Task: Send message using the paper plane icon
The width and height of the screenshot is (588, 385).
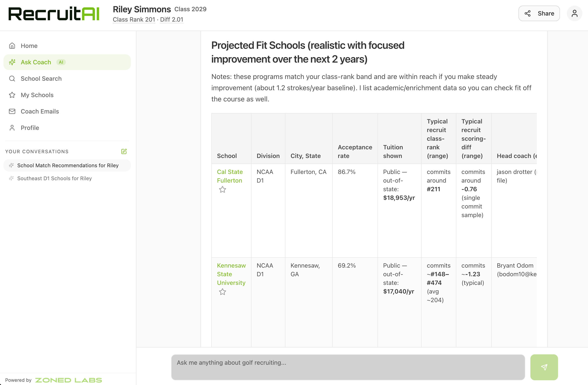Action: 544,367
